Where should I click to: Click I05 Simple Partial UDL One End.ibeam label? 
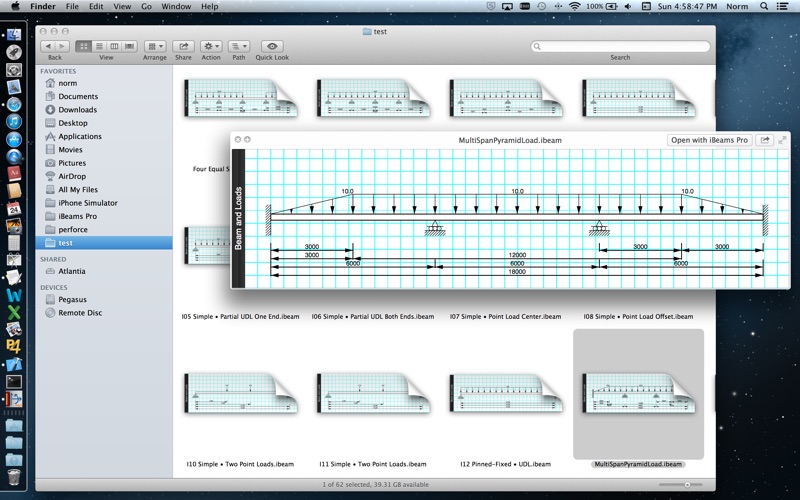tap(240, 316)
